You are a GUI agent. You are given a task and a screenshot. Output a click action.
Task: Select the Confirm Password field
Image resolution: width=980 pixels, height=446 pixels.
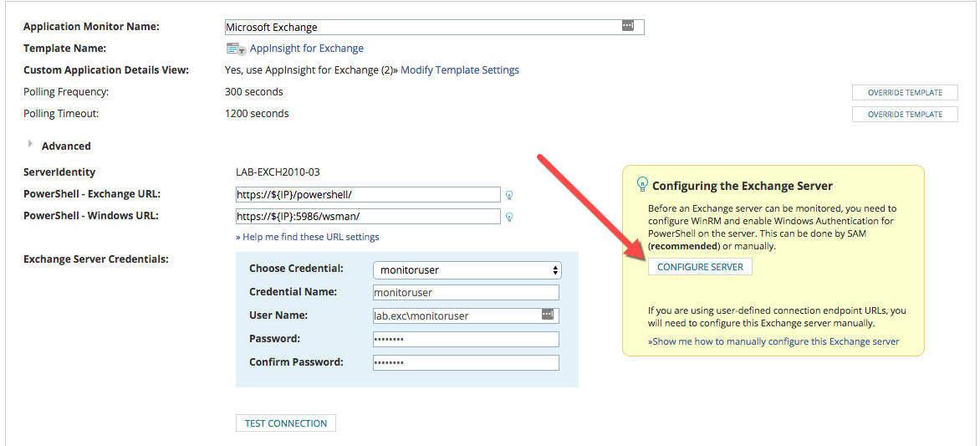tap(466, 362)
